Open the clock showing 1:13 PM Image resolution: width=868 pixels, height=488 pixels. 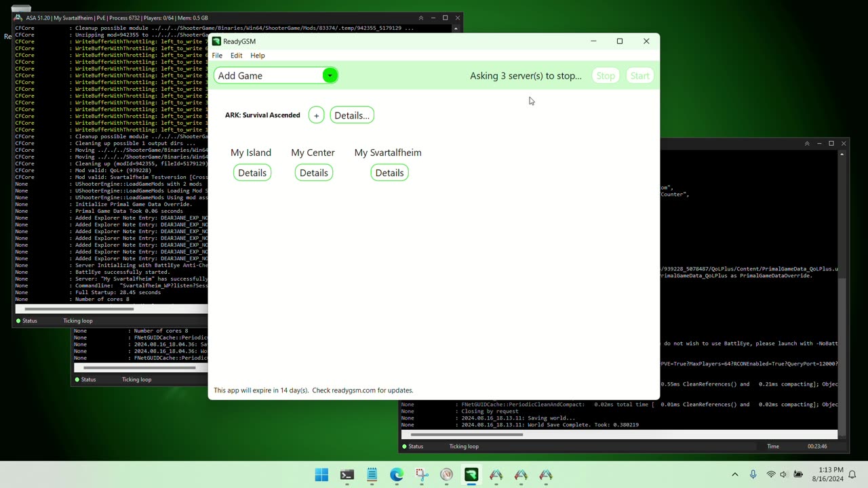pos(828,474)
